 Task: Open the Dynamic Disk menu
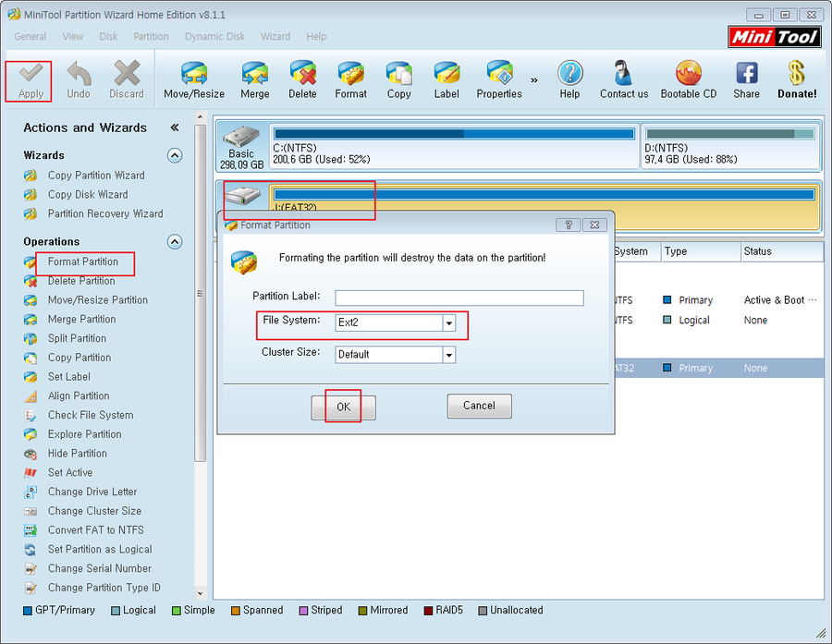(214, 37)
